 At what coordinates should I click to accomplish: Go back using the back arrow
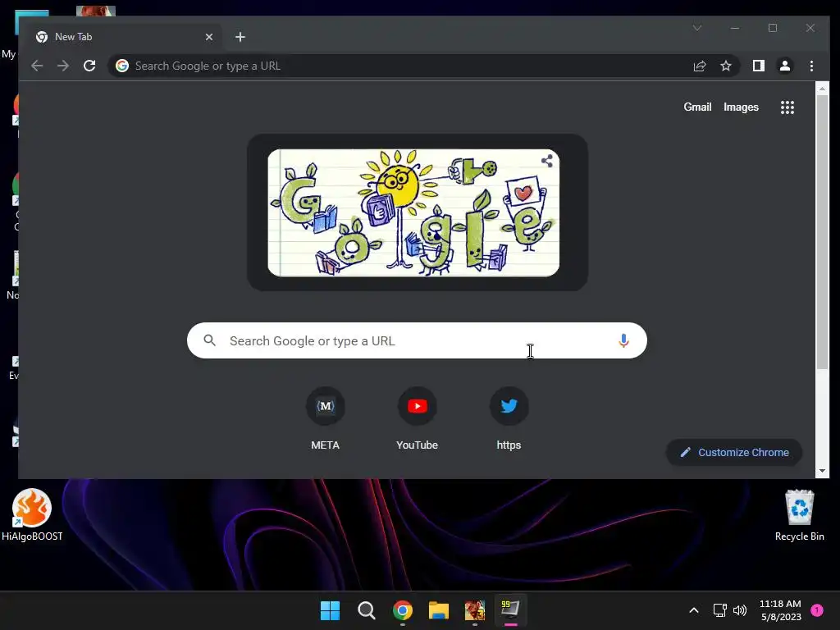coord(37,66)
